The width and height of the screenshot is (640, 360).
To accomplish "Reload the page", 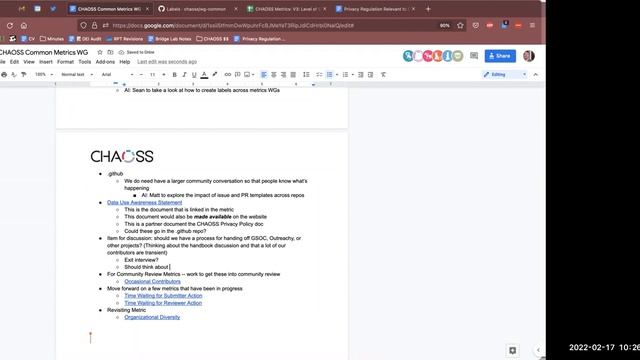I will [x=9, y=25].
